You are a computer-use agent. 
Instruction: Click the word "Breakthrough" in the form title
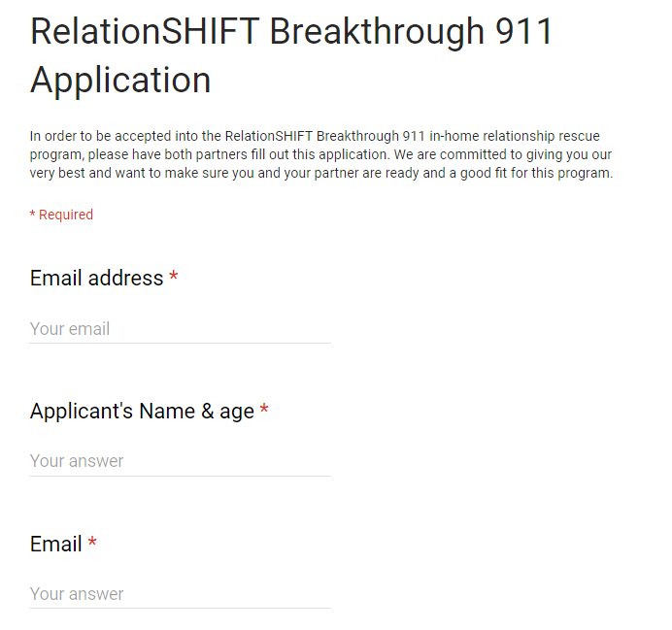tap(374, 32)
